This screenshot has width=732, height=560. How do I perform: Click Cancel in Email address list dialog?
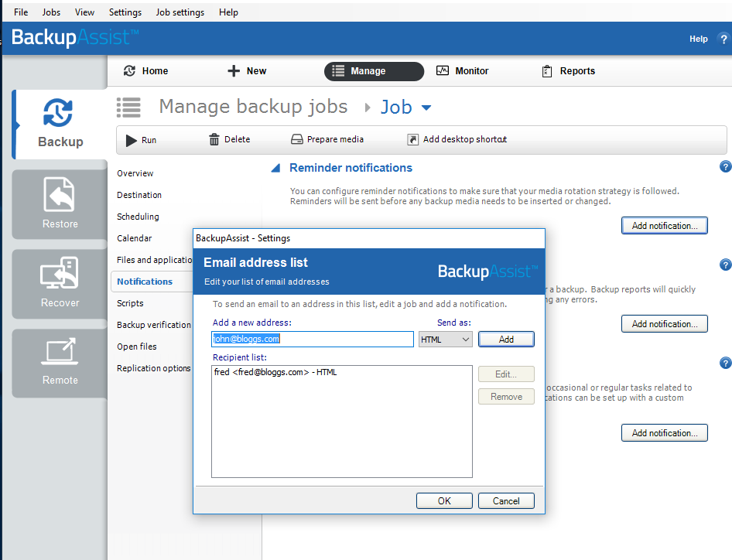click(506, 500)
